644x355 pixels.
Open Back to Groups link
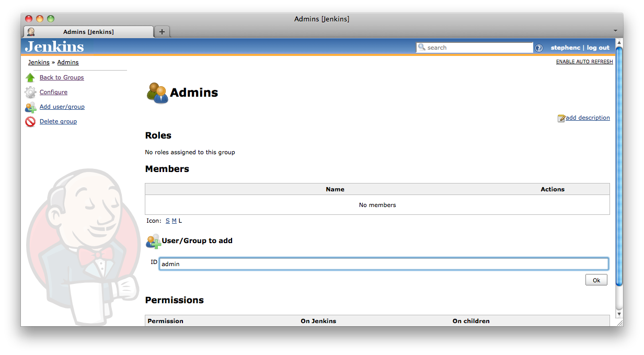point(62,77)
